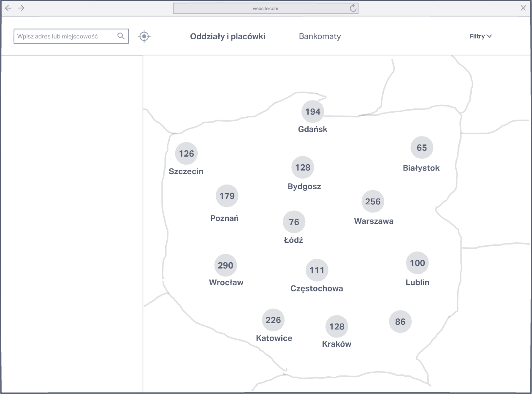The height and width of the screenshot is (394, 532).
Task: Click the Łódź marker showing 76
Action: 294,222
